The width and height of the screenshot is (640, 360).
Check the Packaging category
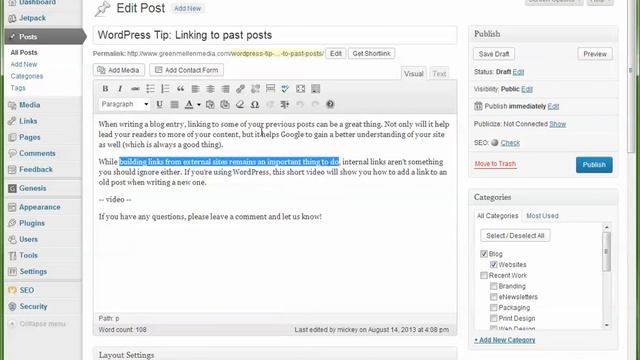point(493,307)
